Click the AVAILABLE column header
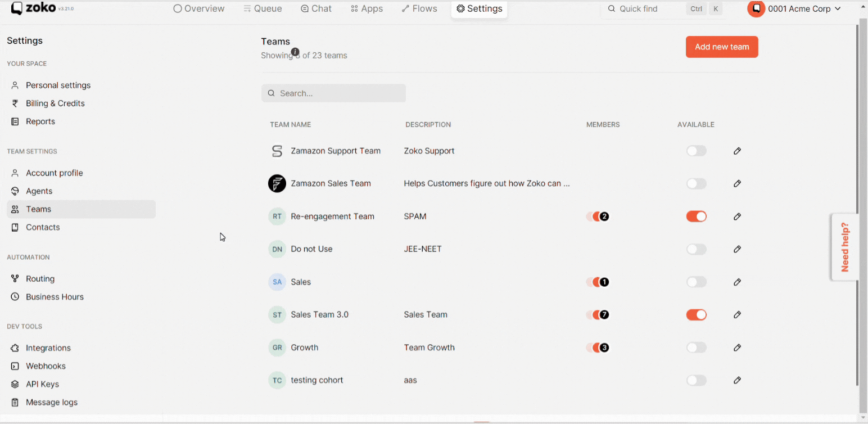 click(x=696, y=125)
